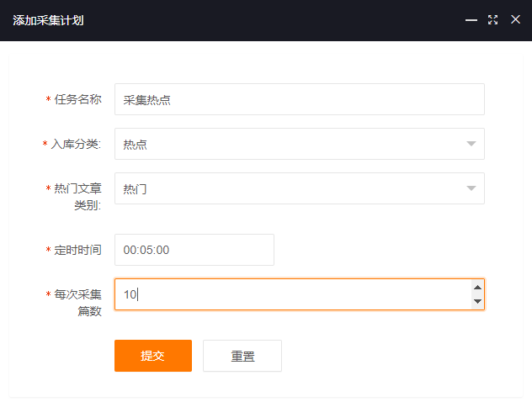The height and width of the screenshot is (402, 532).
Task: Click the 任务名称 field label
Action: pyautogui.click(x=77, y=99)
